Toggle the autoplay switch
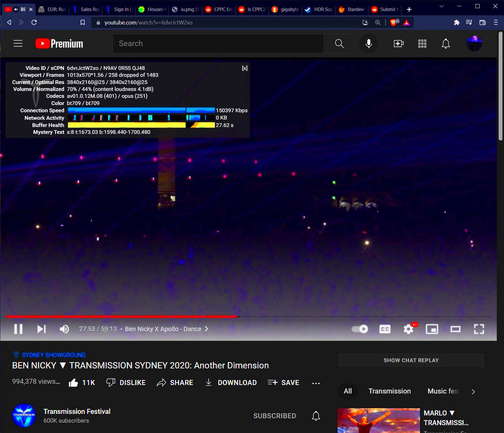 tap(360, 329)
